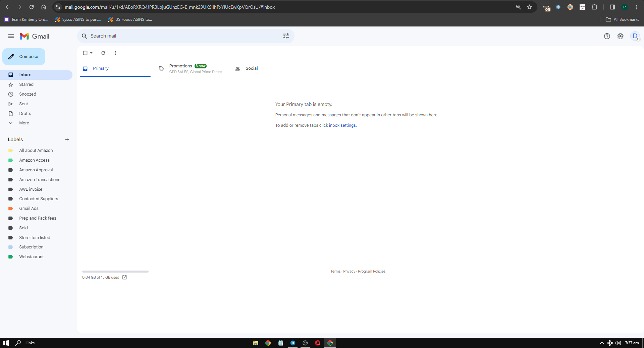Open the Contacted Suppliers label
This screenshot has height=348, width=644.
(x=36, y=199)
